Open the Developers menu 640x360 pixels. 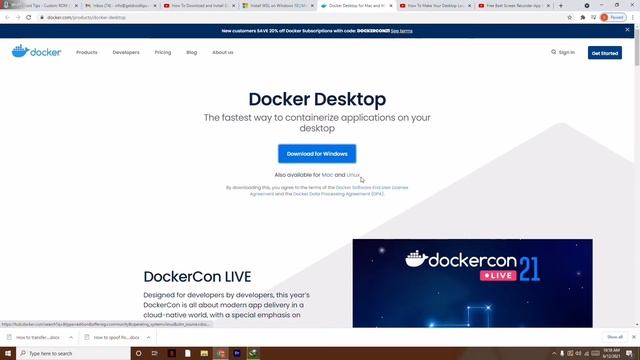pos(126,53)
